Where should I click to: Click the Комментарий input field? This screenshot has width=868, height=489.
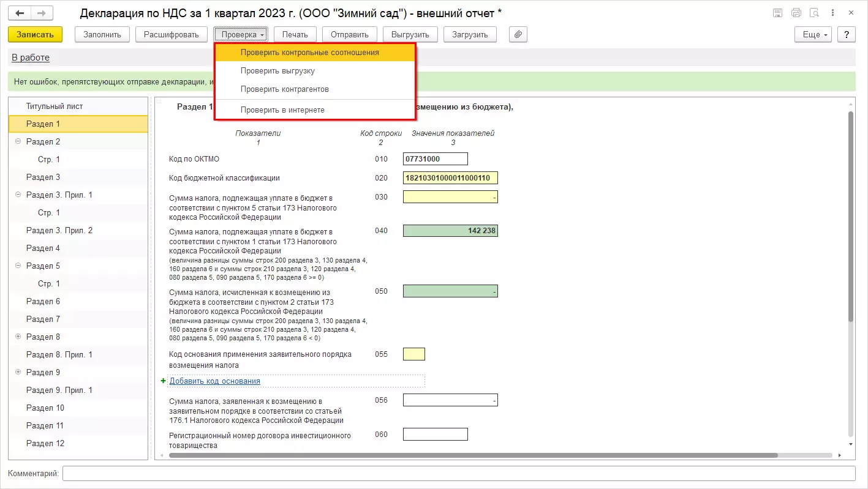click(x=459, y=474)
